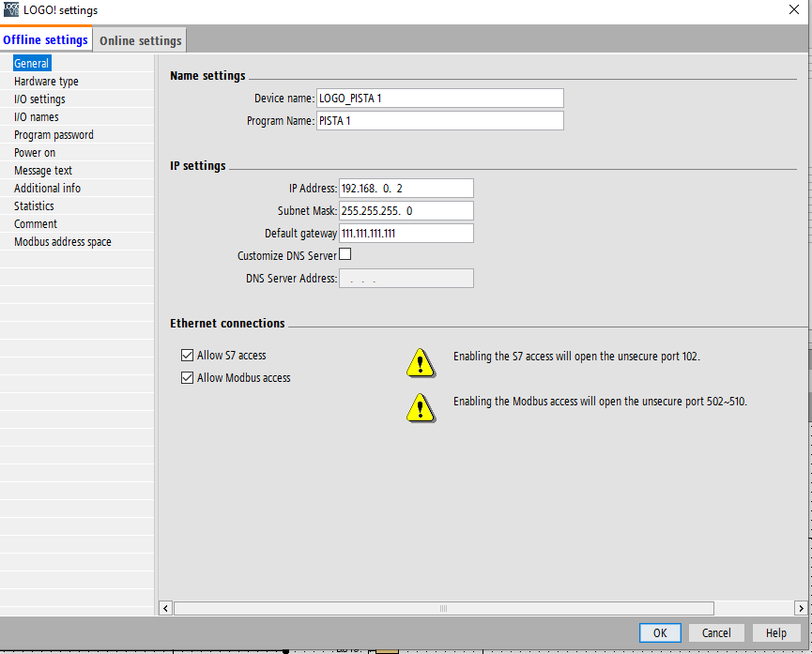Confirm settings with the OK button
The width and height of the screenshot is (812, 654).
(x=660, y=632)
